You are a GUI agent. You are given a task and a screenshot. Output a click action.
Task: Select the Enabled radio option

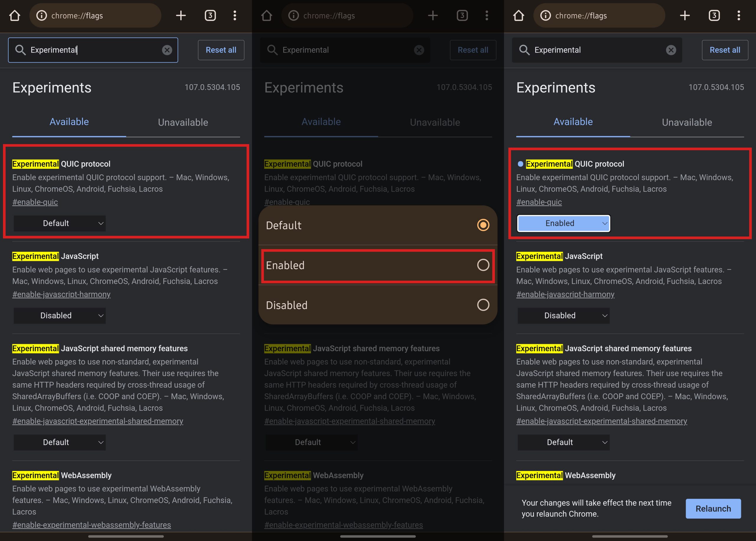point(483,265)
